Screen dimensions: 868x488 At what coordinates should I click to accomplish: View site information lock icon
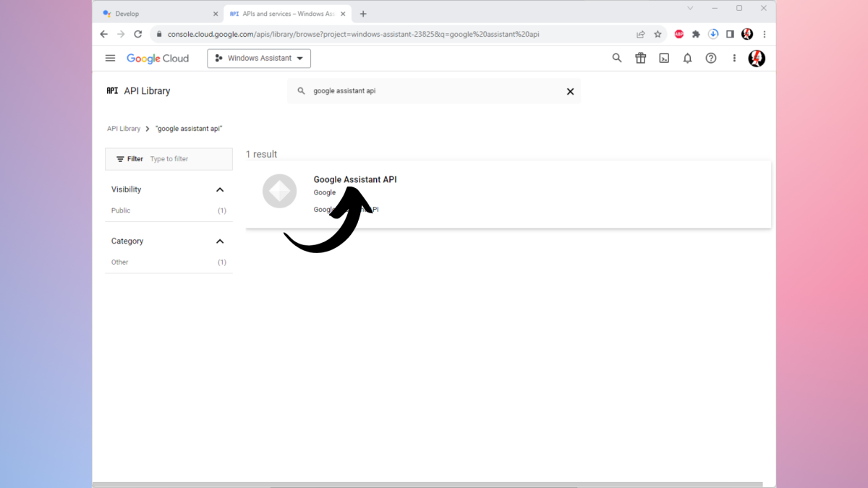pos(158,34)
